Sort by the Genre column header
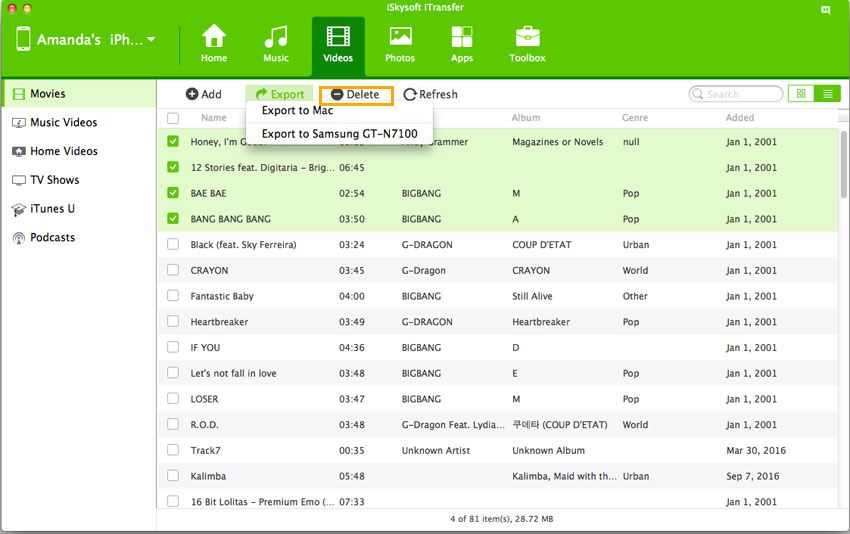Viewport: 850px width, 534px height. click(x=635, y=118)
